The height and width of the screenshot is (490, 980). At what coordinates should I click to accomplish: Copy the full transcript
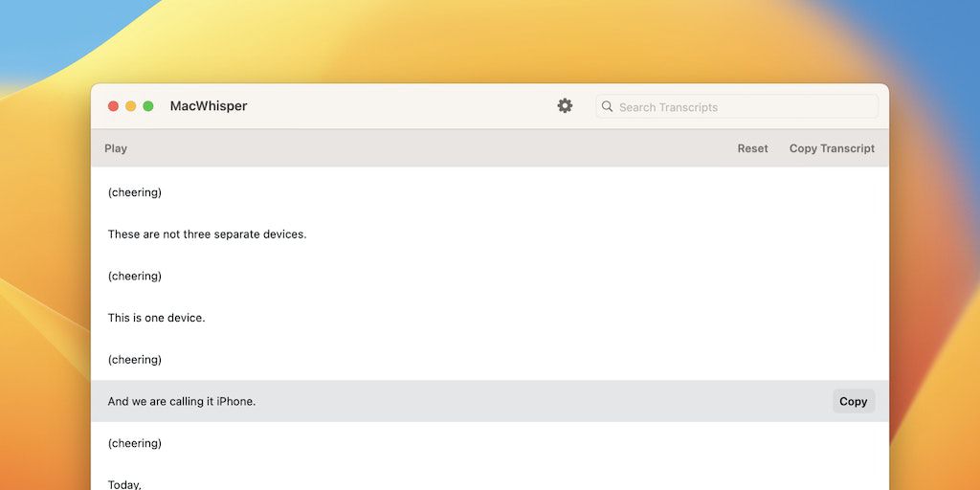click(832, 148)
